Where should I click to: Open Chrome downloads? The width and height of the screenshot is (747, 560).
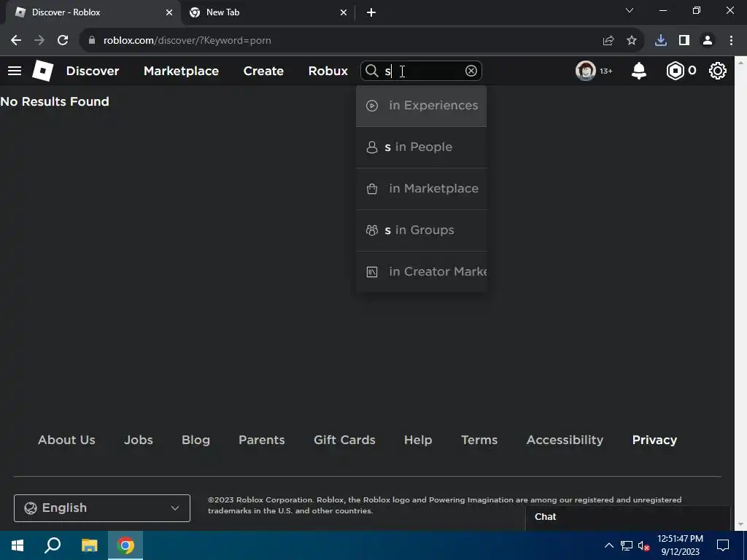(661, 41)
